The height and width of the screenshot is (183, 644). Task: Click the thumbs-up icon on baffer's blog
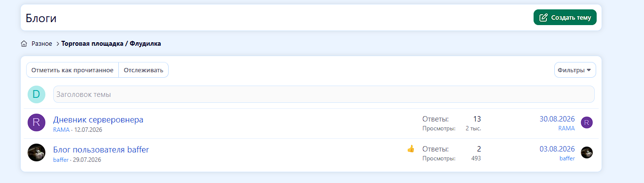click(x=411, y=149)
